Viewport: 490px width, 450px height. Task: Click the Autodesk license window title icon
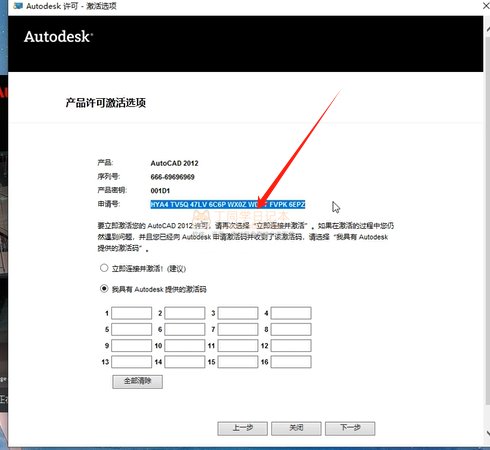tap(18, 6)
